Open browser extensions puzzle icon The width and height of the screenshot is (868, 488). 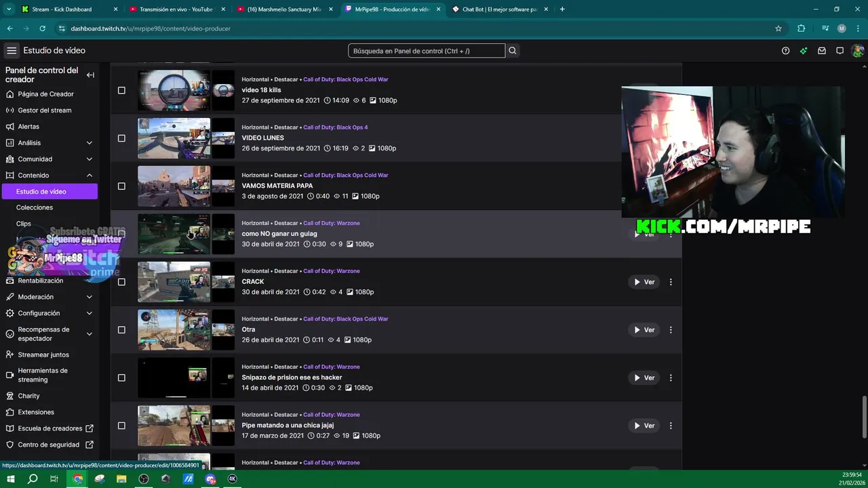click(x=802, y=28)
